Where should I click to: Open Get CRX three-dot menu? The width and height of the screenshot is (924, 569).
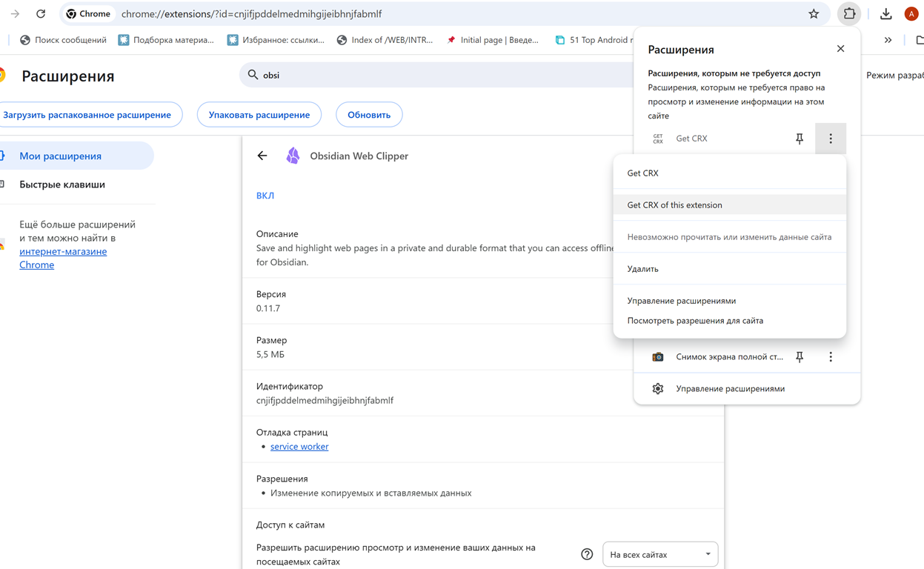831,139
